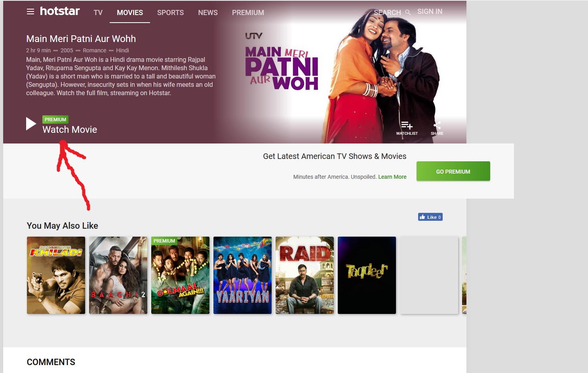The height and width of the screenshot is (373, 588).
Task: Click the search magnifier icon
Action: pos(408,12)
